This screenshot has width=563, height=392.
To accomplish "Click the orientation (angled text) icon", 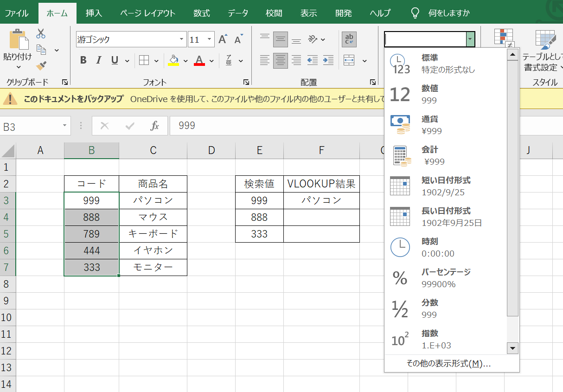I will click(x=313, y=39).
